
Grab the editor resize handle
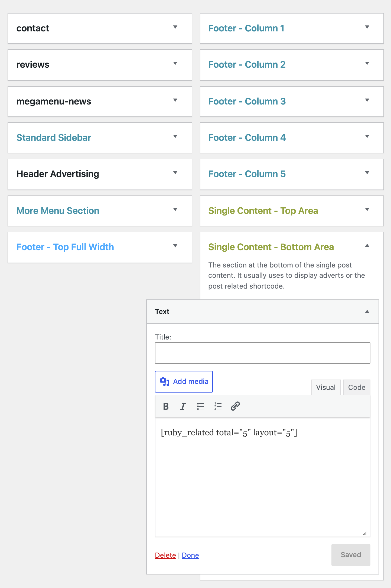[x=366, y=533]
